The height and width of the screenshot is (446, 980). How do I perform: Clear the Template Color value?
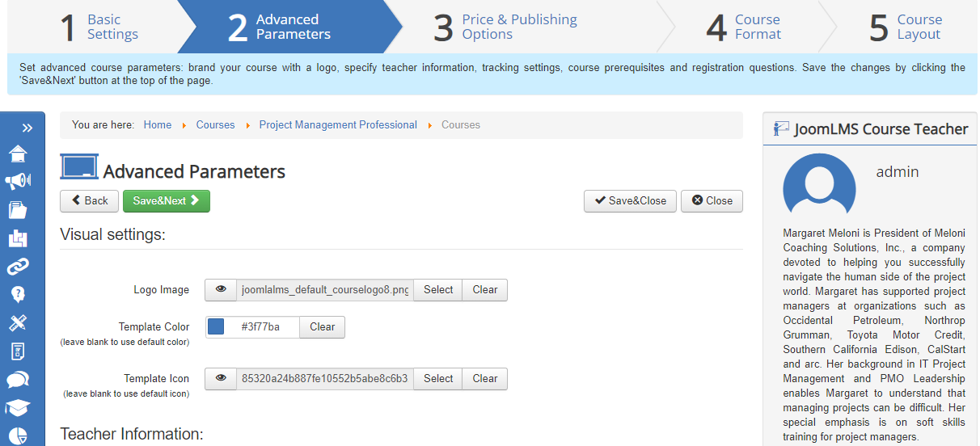tap(322, 327)
